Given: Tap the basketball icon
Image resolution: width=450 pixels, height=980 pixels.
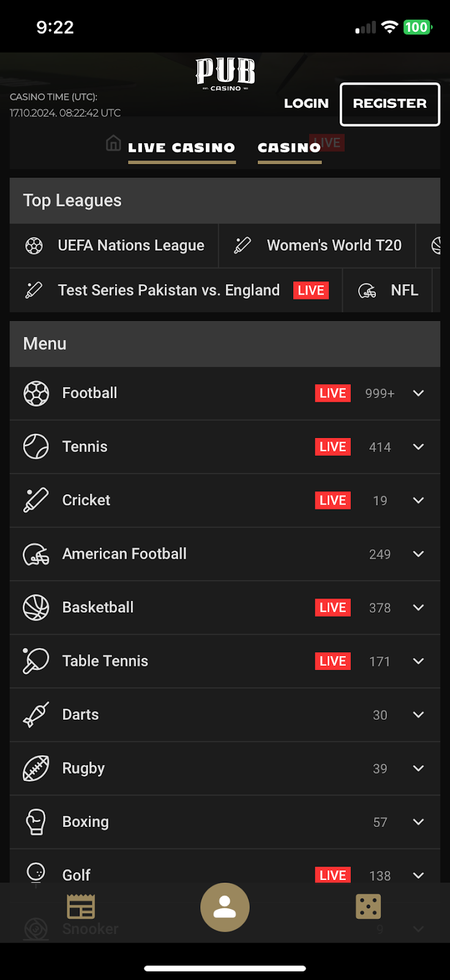Looking at the screenshot, I should coord(36,608).
